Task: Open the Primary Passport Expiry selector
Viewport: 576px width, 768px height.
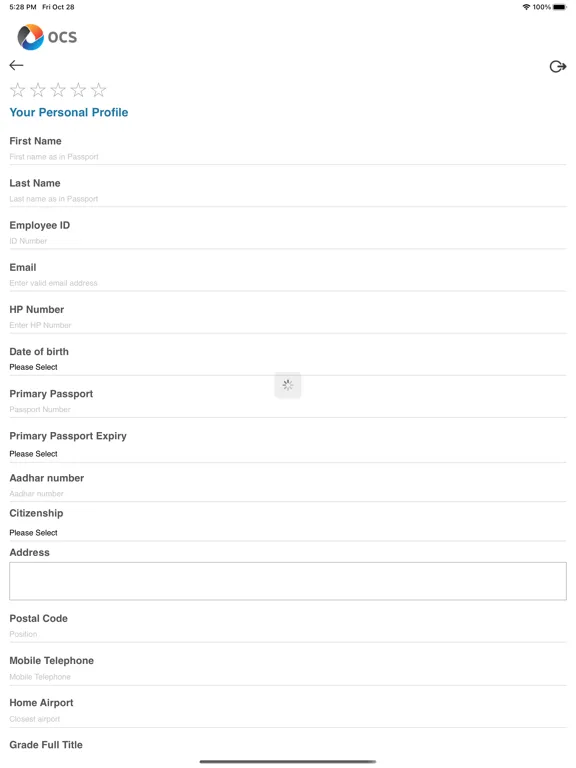Action: pos(288,454)
